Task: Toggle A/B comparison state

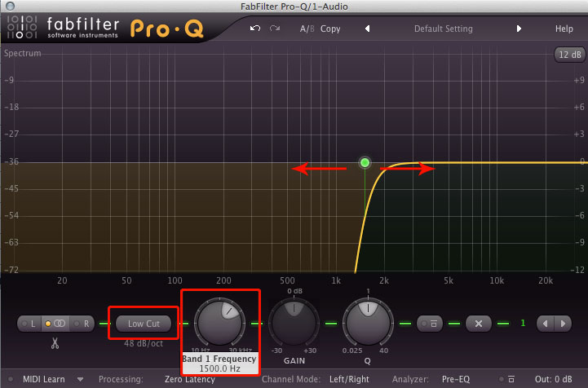Action: [307, 29]
